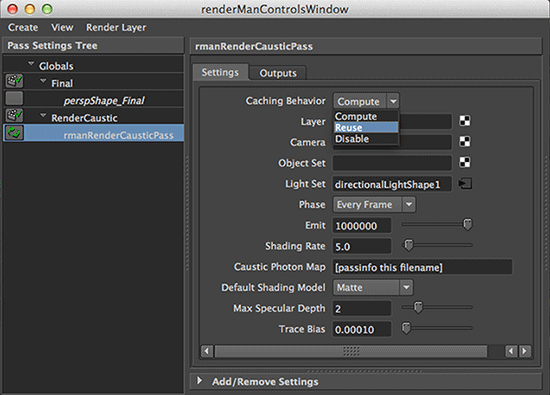Open the Create menu
Image resolution: width=550 pixels, height=395 pixels.
point(23,27)
